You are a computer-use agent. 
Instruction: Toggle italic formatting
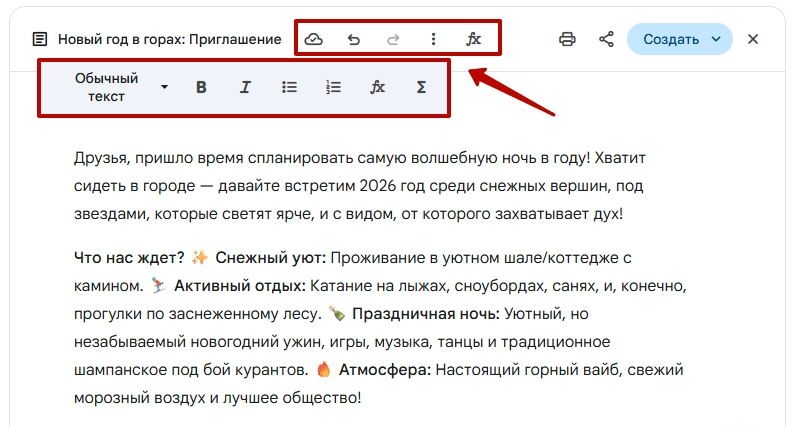point(245,87)
